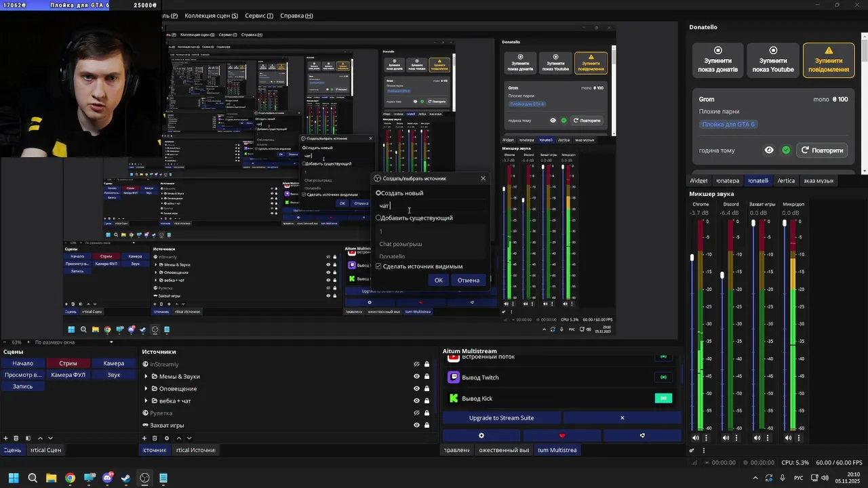Switch to the Стрим scene
This screenshot has height=488, width=868.
(68, 363)
